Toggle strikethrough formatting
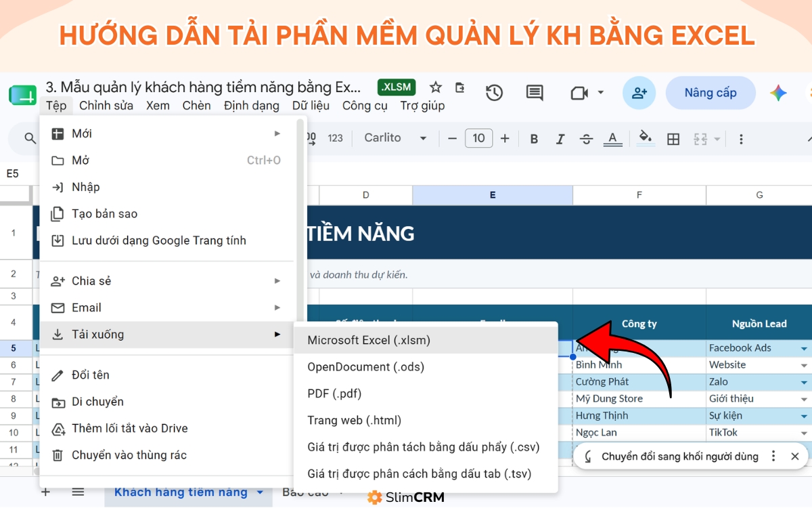The height and width of the screenshot is (508, 812). point(587,139)
